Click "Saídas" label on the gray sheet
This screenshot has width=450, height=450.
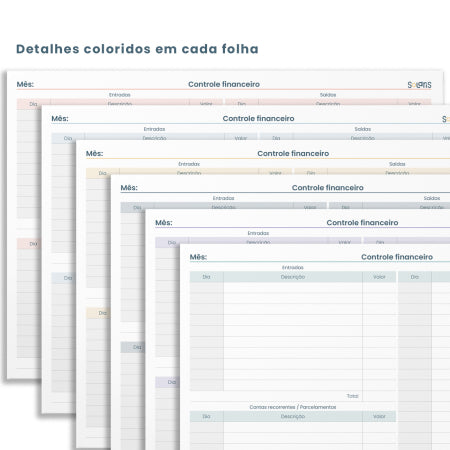coord(432,198)
